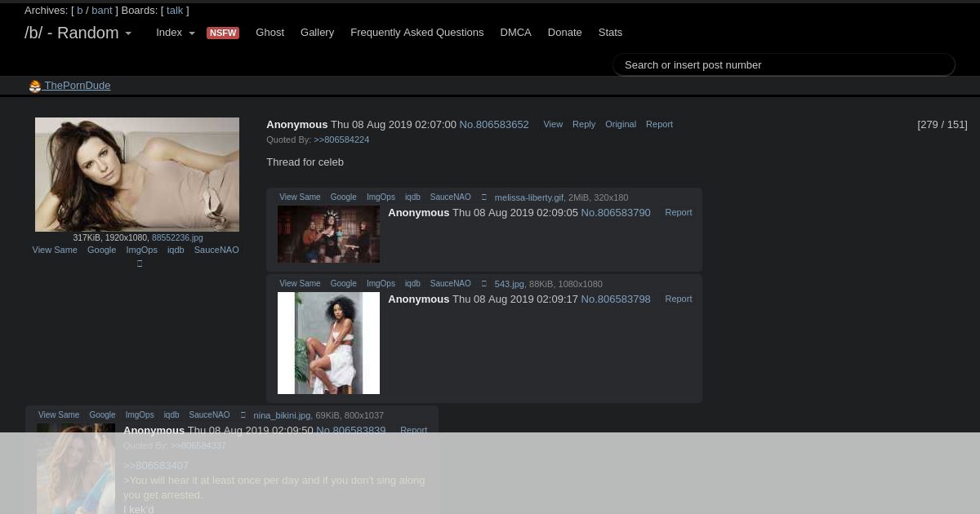
Task: Open quoted-by link >>806584224
Action: [x=341, y=140]
